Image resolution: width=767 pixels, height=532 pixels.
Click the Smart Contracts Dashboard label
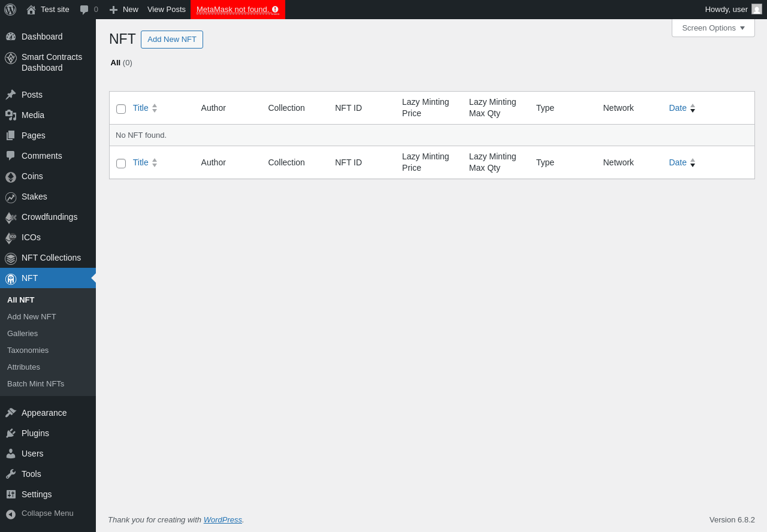(x=52, y=62)
